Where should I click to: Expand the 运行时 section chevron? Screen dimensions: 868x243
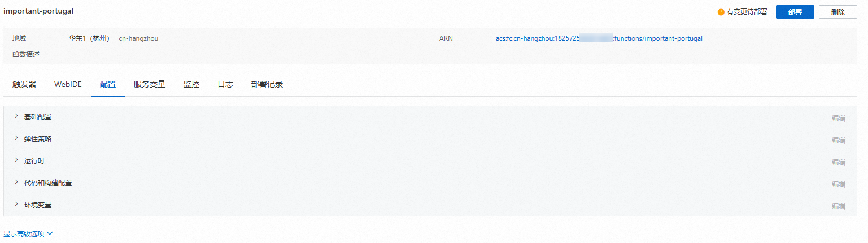(x=16, y=160)
